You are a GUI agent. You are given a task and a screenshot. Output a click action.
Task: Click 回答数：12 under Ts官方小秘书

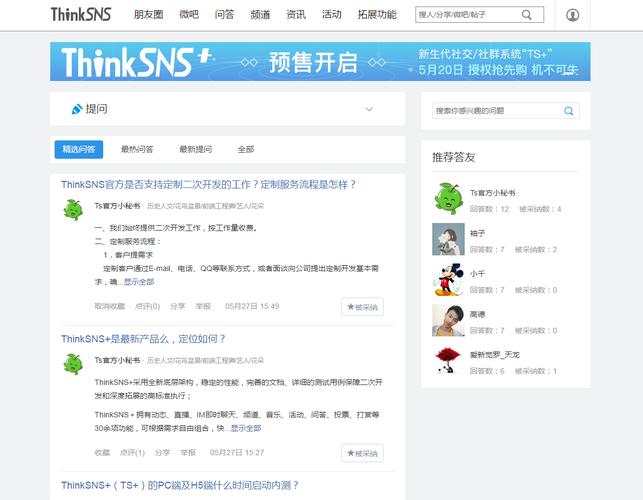tap(489, 209)
